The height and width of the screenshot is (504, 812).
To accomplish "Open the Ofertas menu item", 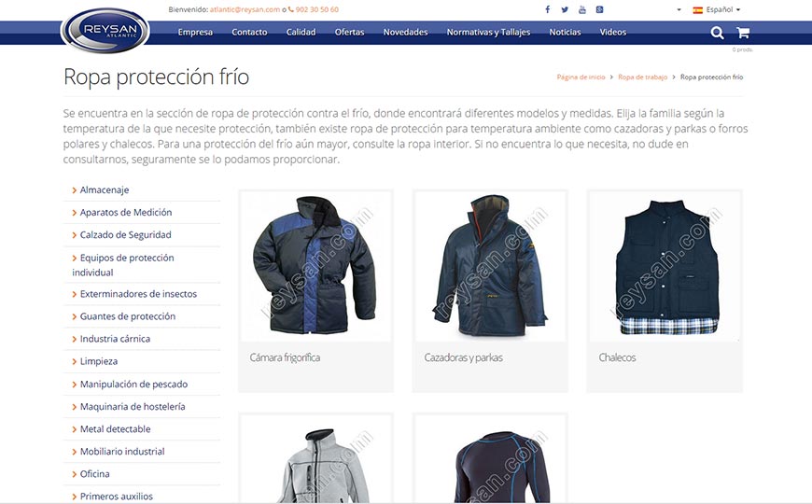I will 350,32.
